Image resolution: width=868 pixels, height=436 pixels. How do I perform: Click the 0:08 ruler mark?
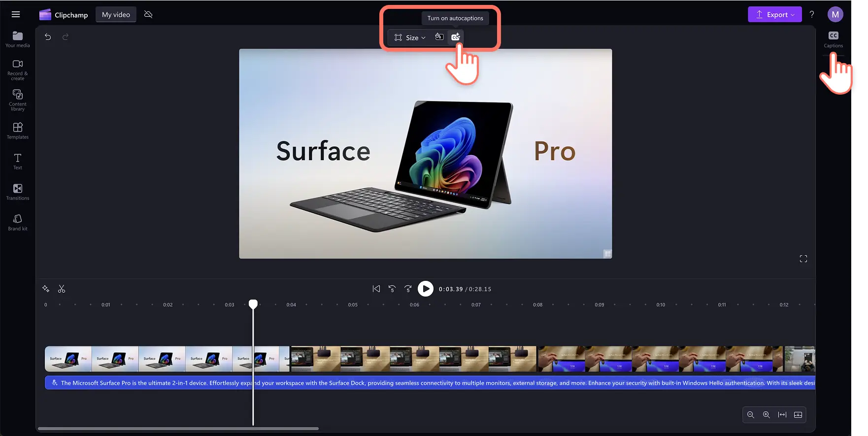[x=537, y=305]
